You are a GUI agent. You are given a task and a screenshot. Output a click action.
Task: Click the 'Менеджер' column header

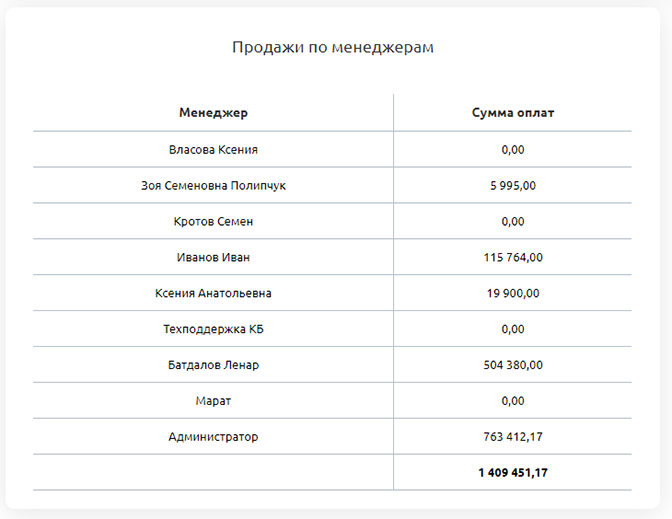point(213,113)
